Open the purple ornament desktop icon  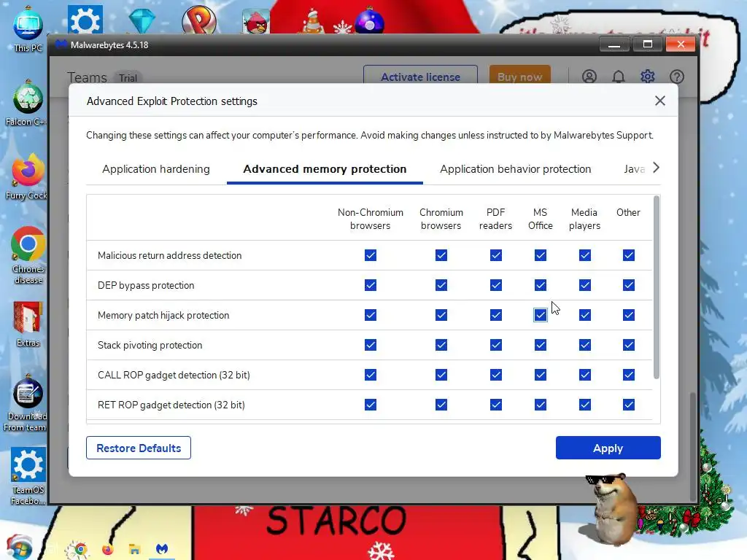pyautogui.click(x=370, y=21)
